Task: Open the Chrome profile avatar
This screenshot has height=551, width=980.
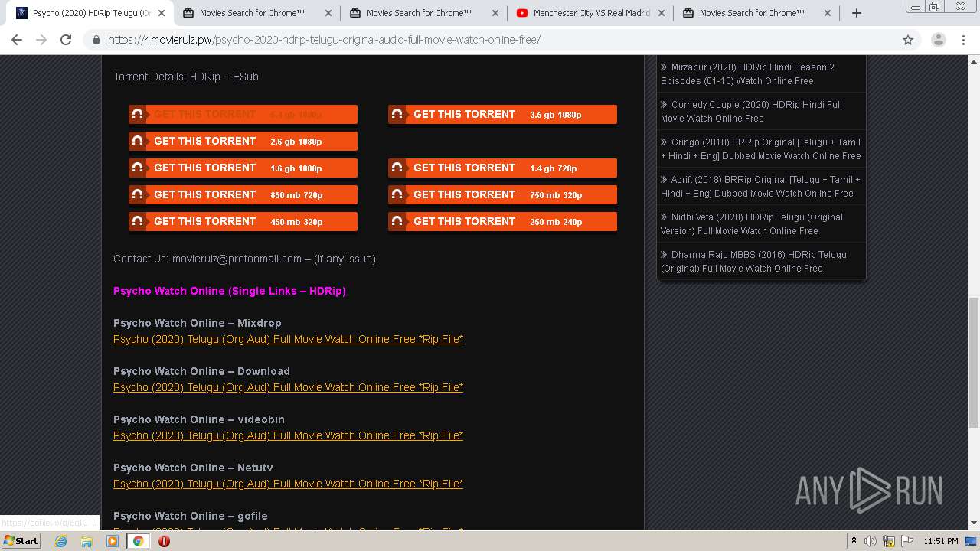Action: pos(938,40)
